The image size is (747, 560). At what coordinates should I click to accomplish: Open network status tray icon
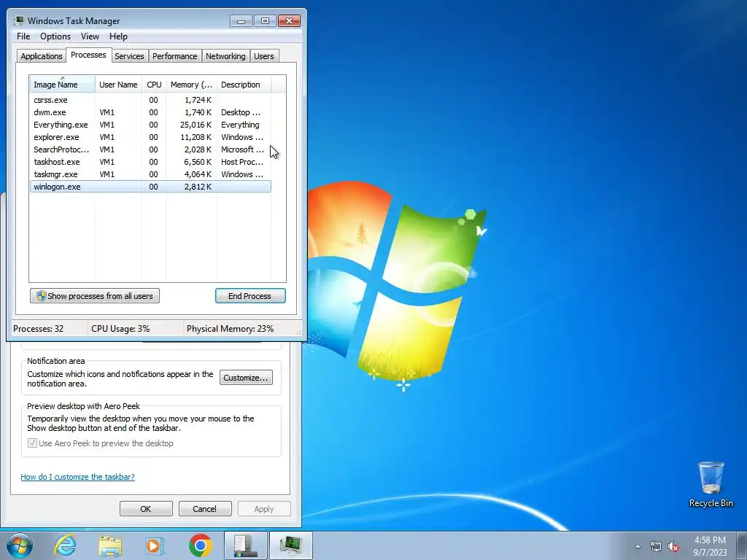[656, 546]
